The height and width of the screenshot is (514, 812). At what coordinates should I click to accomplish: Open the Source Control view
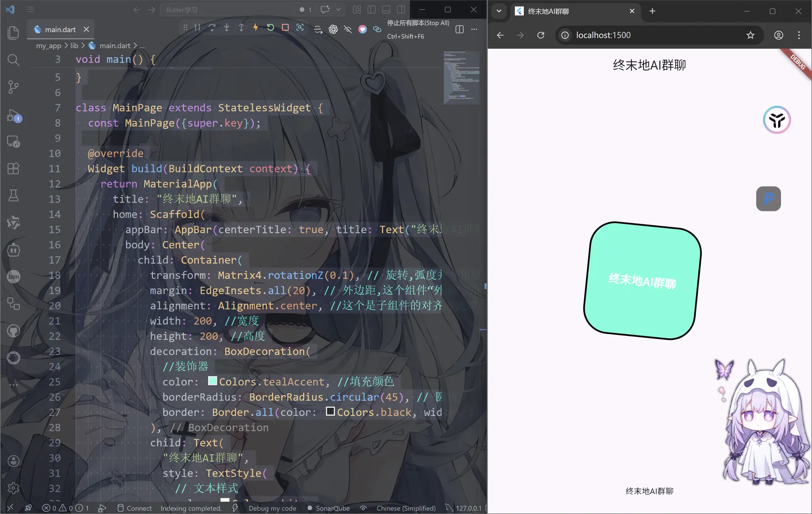[x=14, y=87]
